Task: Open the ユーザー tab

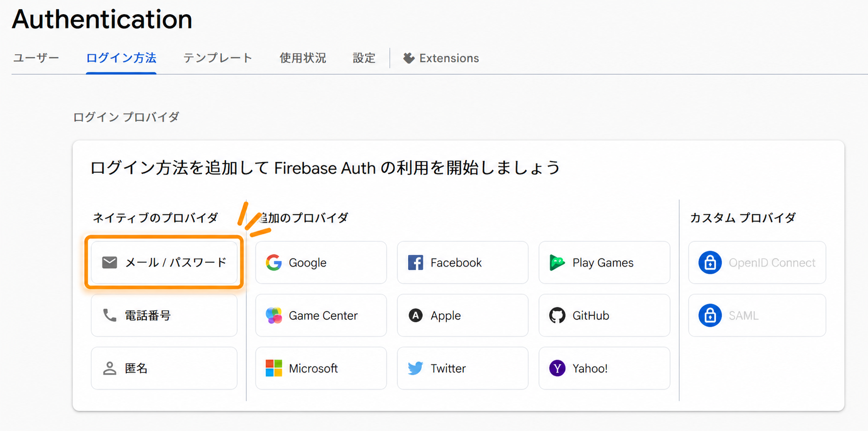Action: coord(36,58)
